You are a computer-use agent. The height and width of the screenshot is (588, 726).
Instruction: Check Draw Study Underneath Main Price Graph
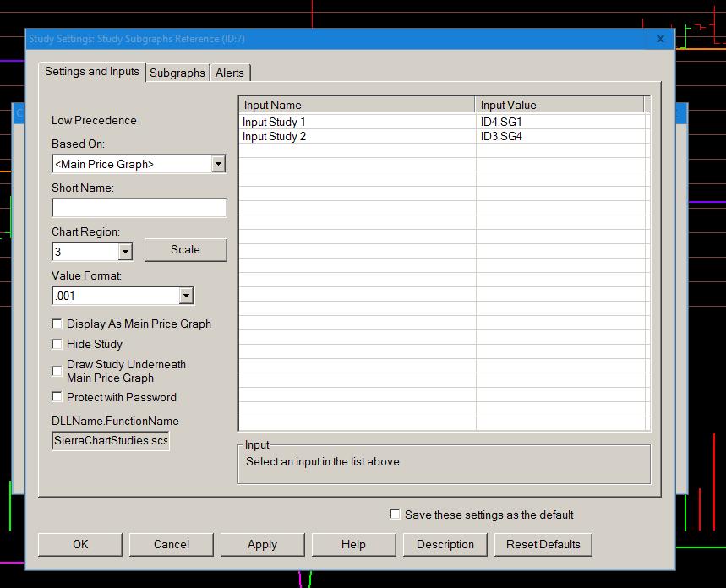(57, 371)
